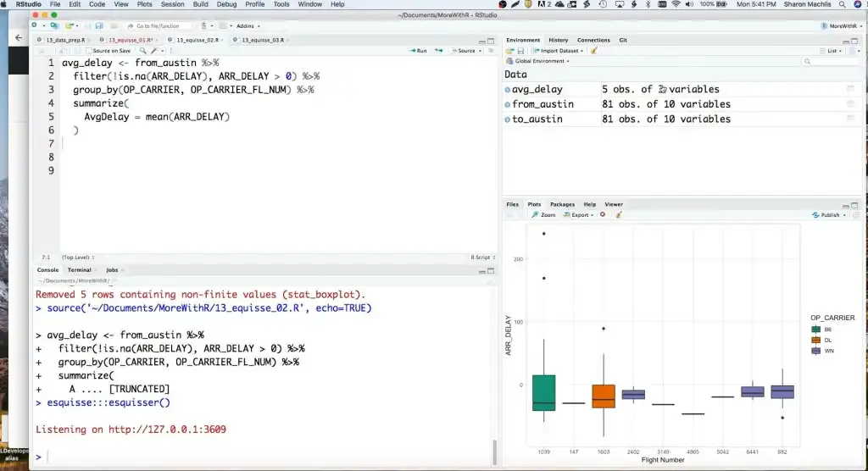Clear all plots with the broom icon
868x471 pixels.
[x=619, y=214]
